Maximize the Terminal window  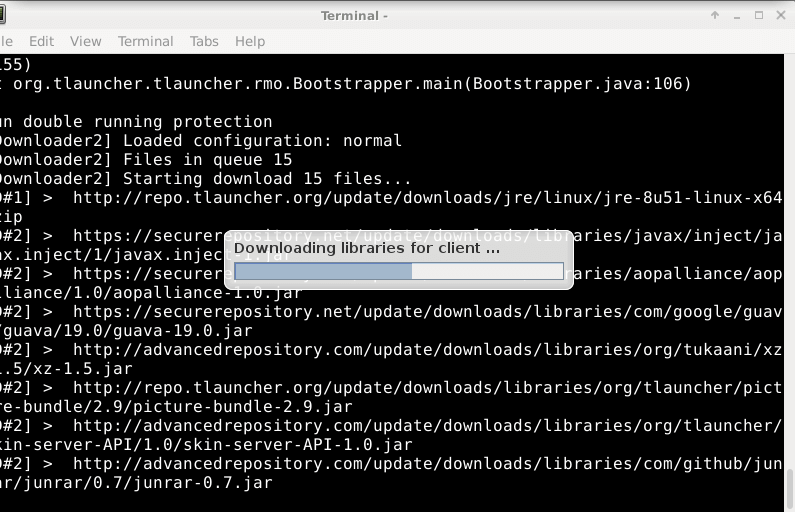759,15
